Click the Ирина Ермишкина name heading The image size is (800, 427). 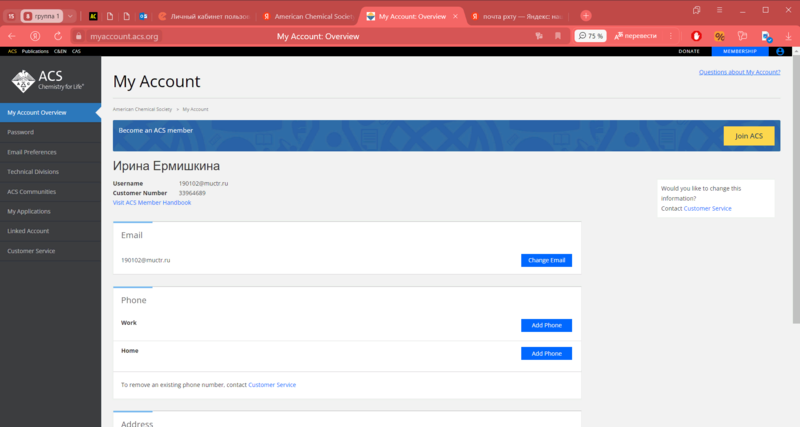[166, 166]
